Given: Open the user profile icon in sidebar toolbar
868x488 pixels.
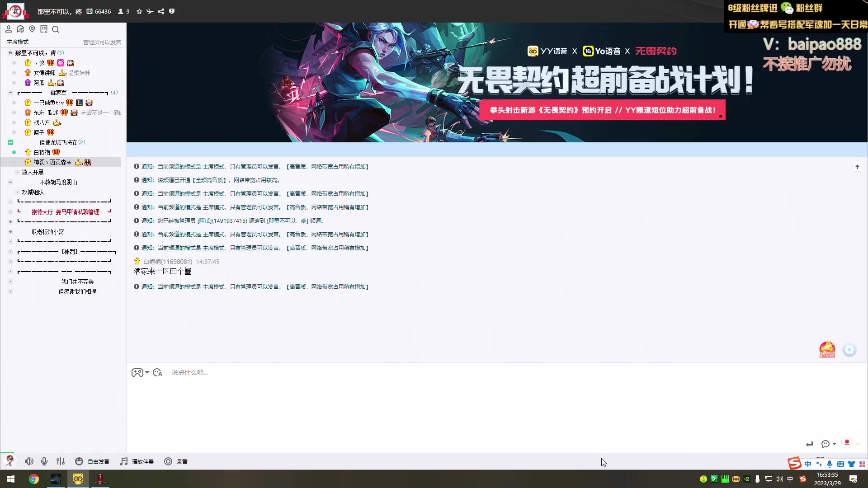Looking at the screenshot, I should (9, 29).
